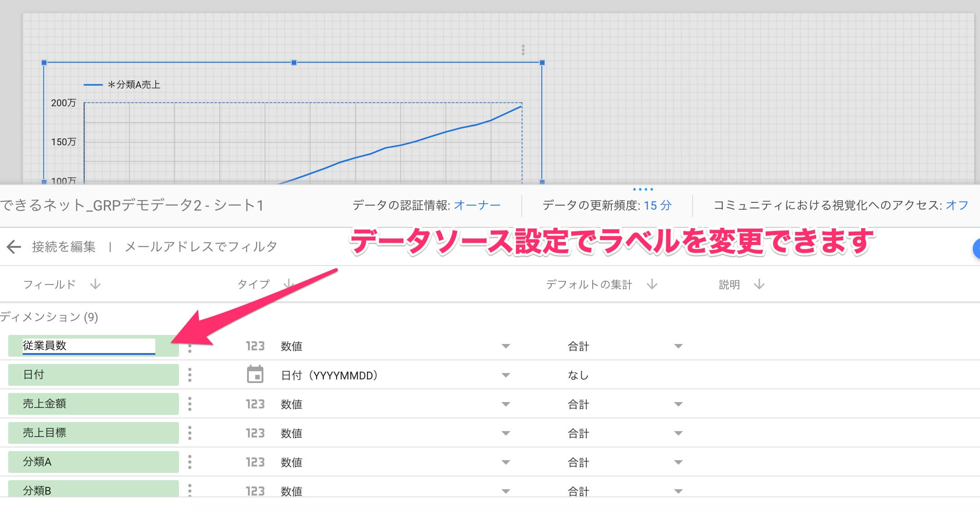Open the more-options dots for 売上金額 field
Screen dimensions: 980x511
pos(190,404)
